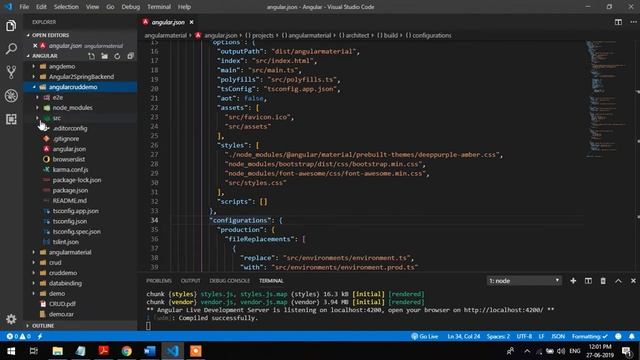Create new folder in ANGULAR explorer
640x360 pixels.
[104, 56]
